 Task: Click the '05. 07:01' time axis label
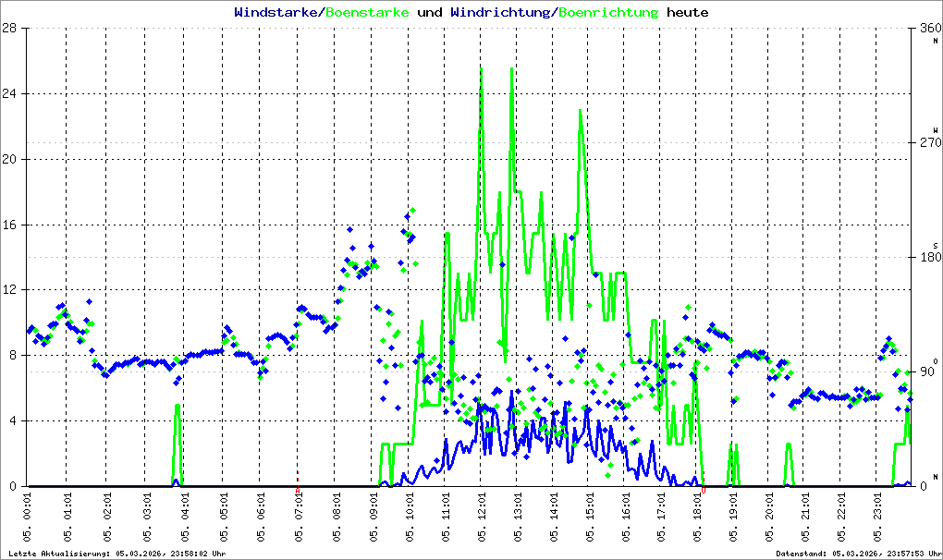click(x=299, y=517)
